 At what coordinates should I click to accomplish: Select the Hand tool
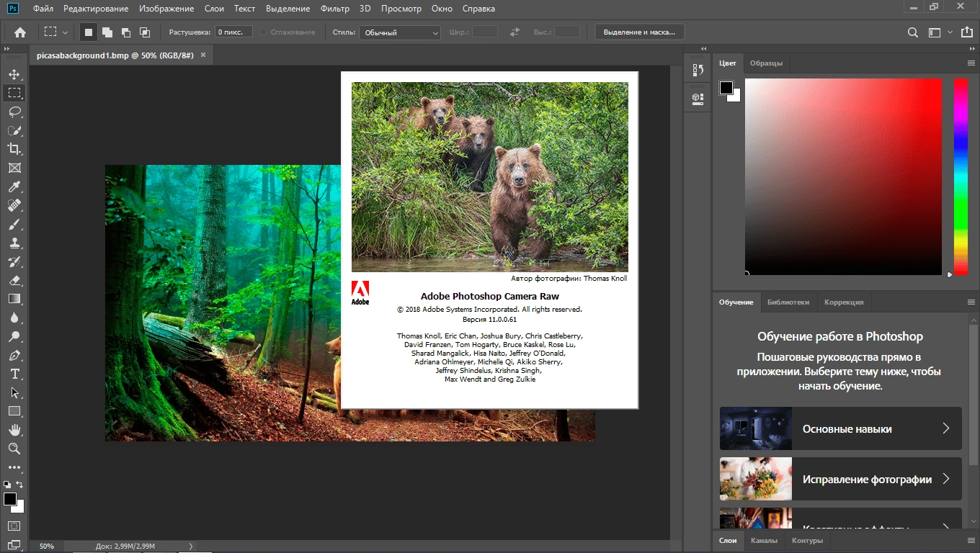click(14, 430)
